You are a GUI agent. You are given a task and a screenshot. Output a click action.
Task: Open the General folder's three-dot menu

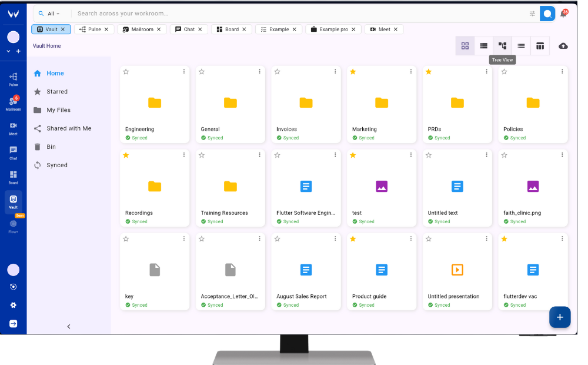pyautogui.click(x=259, y=72)
